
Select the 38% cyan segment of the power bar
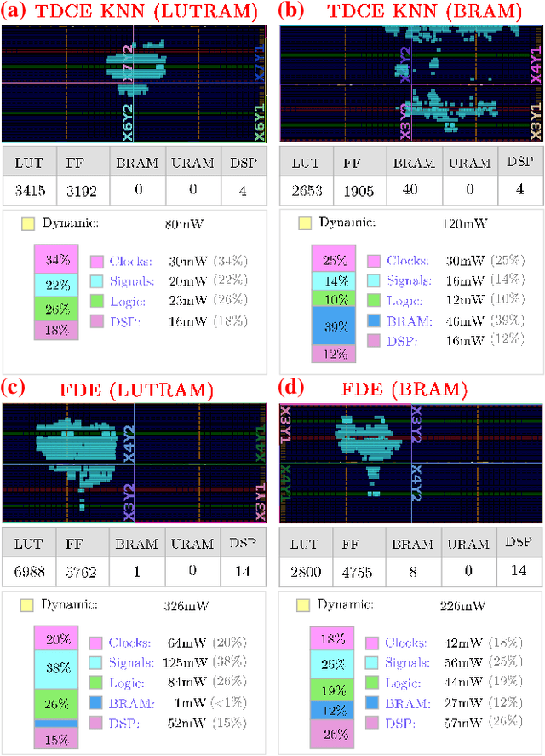pyautogui.click(x=56, y=670)
